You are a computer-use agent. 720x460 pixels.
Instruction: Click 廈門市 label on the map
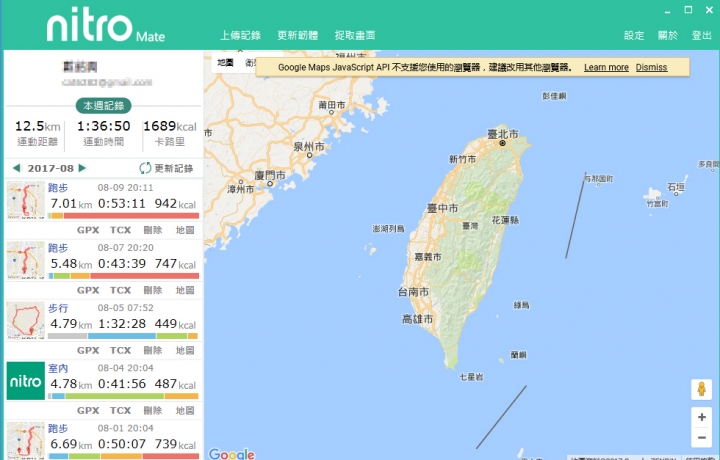click(270, 175)
